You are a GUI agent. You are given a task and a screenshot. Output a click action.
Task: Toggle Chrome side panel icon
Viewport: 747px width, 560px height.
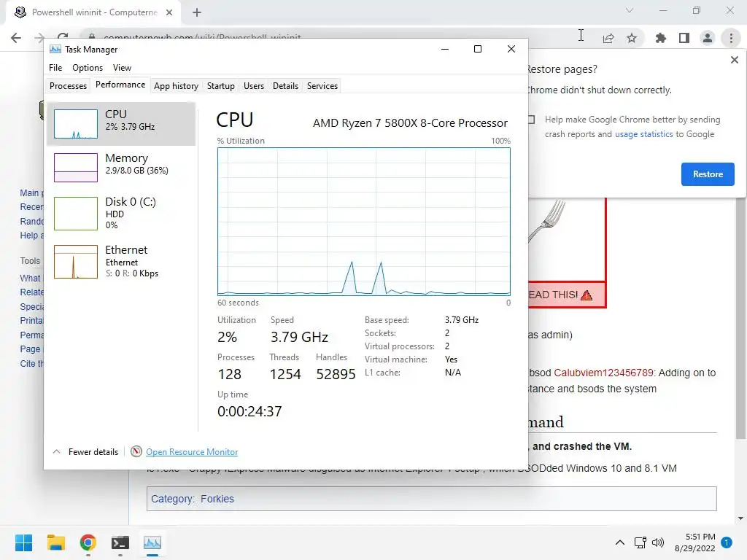(684, 38)
